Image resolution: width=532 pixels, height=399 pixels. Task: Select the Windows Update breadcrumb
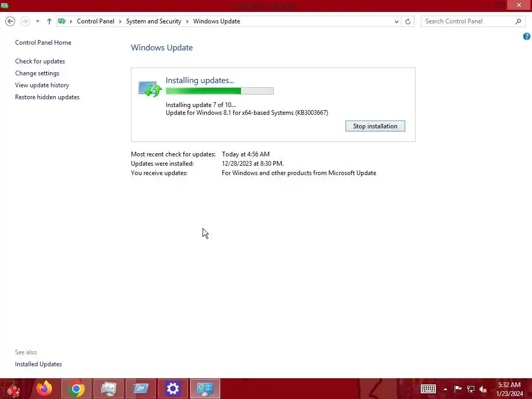click(x=217, y=21)
